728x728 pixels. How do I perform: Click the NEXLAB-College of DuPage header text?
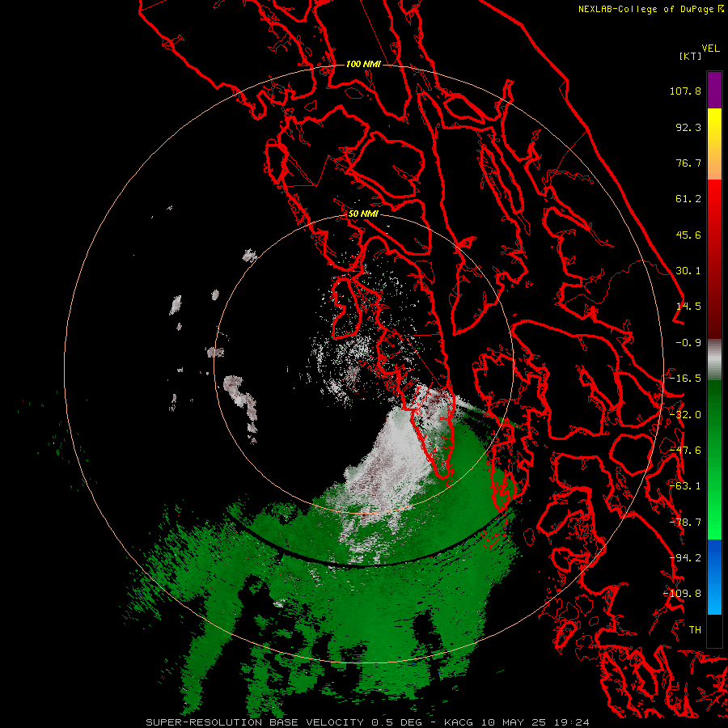click(x=646, y=9)
